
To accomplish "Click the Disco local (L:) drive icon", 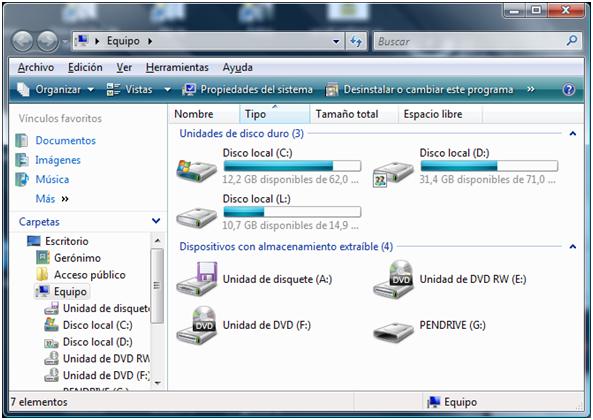I will [196, 217].
